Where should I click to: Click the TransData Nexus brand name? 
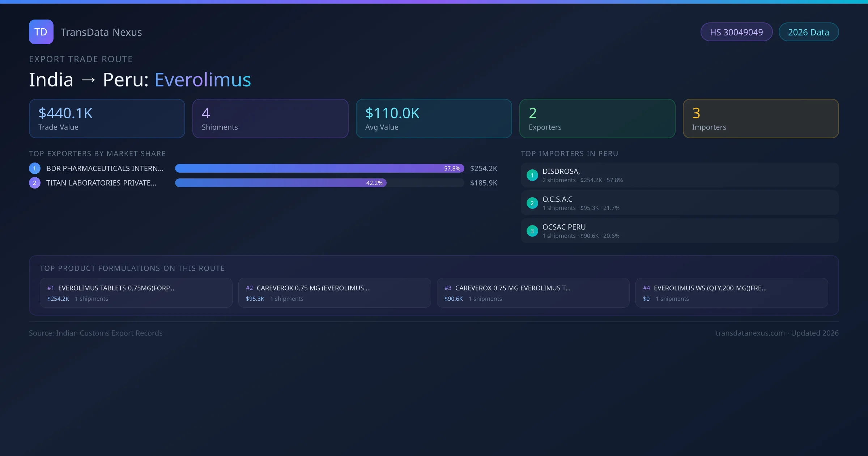101,32
